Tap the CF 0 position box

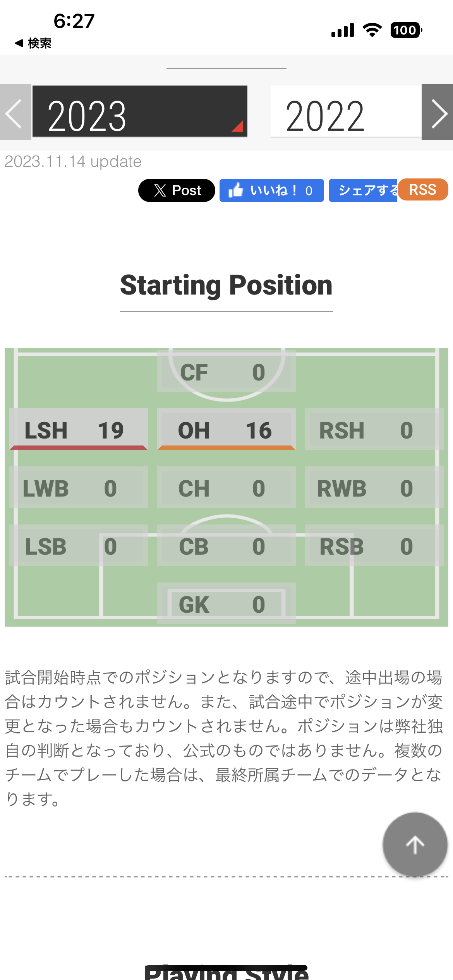point(226,371)
